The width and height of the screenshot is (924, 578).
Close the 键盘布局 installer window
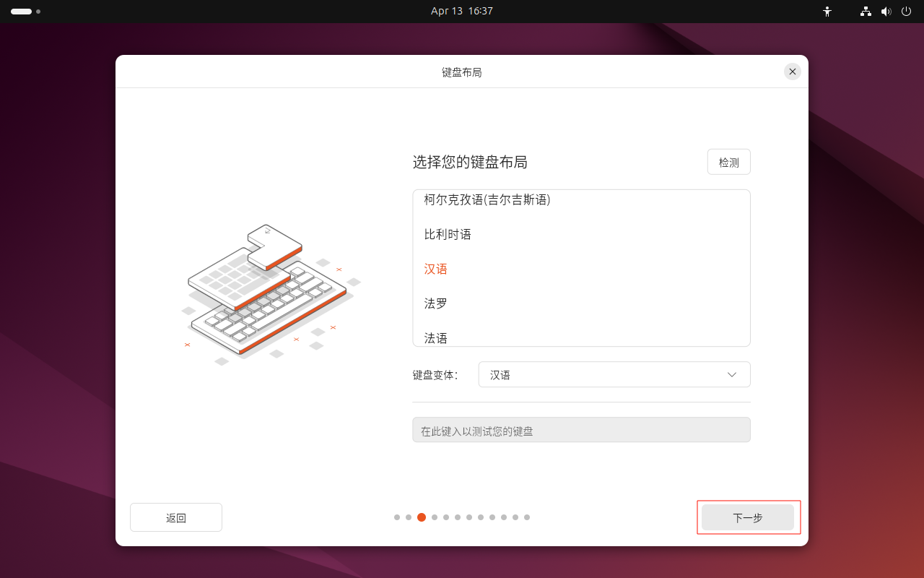[793, 72]
